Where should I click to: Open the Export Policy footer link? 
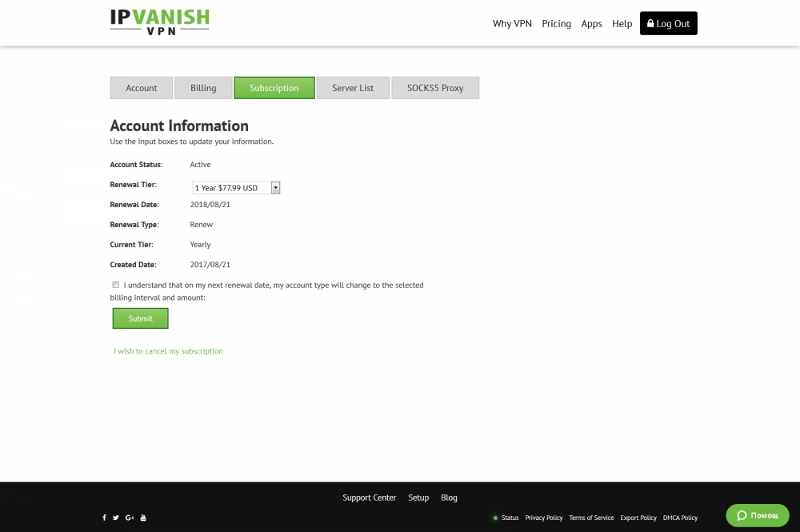(638, 518)
